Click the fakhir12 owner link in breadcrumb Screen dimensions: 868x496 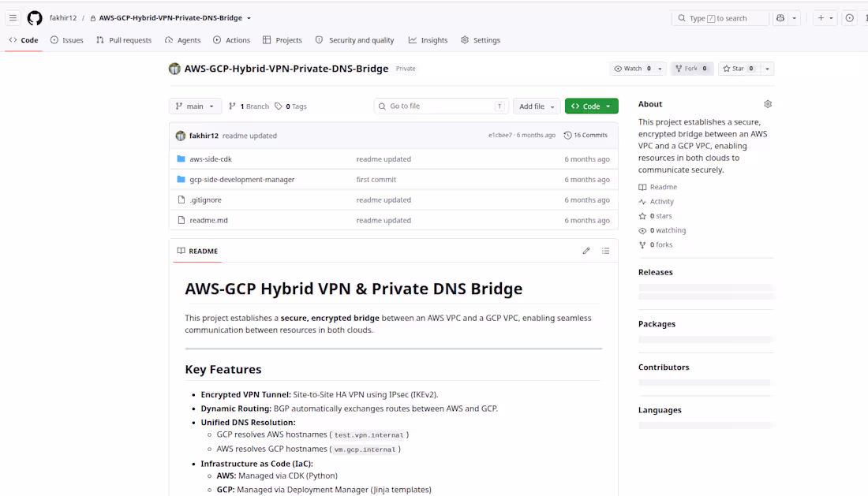(x=63, y=17)
